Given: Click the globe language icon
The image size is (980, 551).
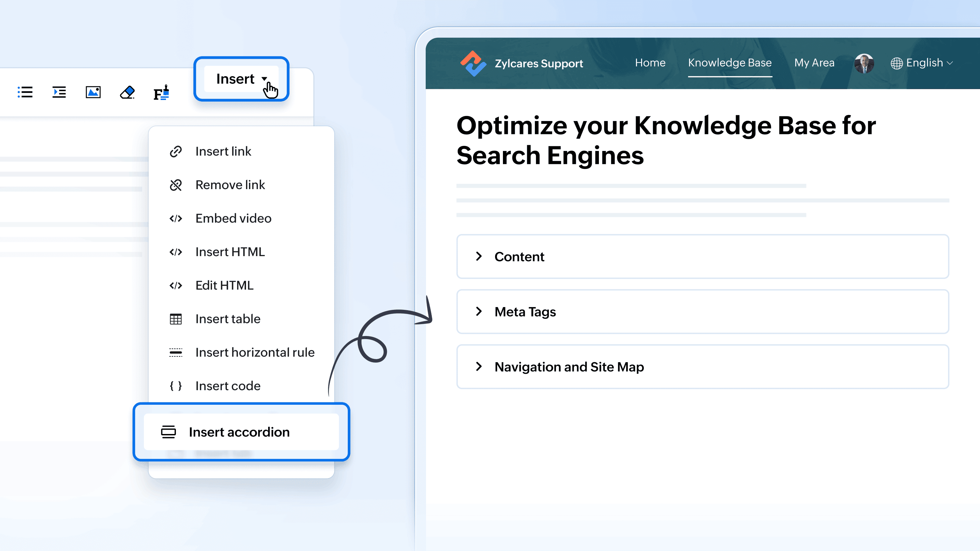Looking at the screenshot, I should [x=896, y=63].
